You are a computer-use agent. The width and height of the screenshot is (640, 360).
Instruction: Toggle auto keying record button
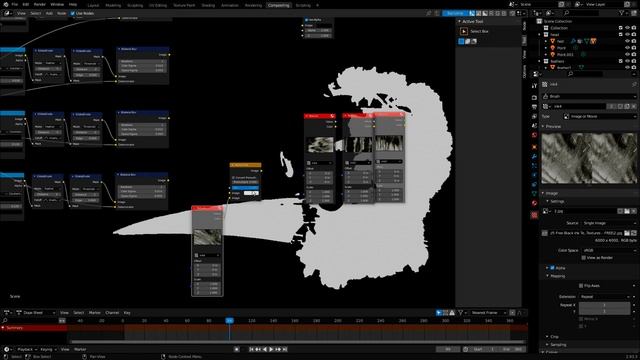[237, 349]
